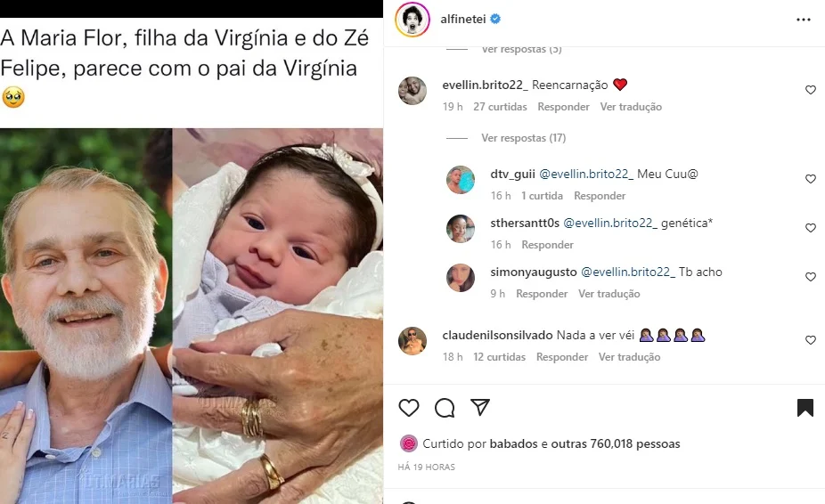
Task: Open the @evellin.brito22_ mention in simonyaugusto's reply
Action: point(628,272)
